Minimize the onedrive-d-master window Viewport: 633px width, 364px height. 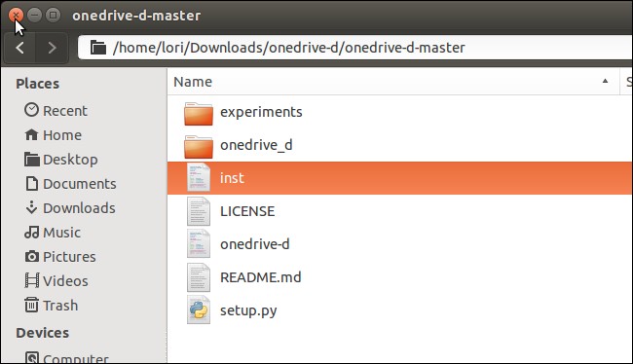coord(34,16)
